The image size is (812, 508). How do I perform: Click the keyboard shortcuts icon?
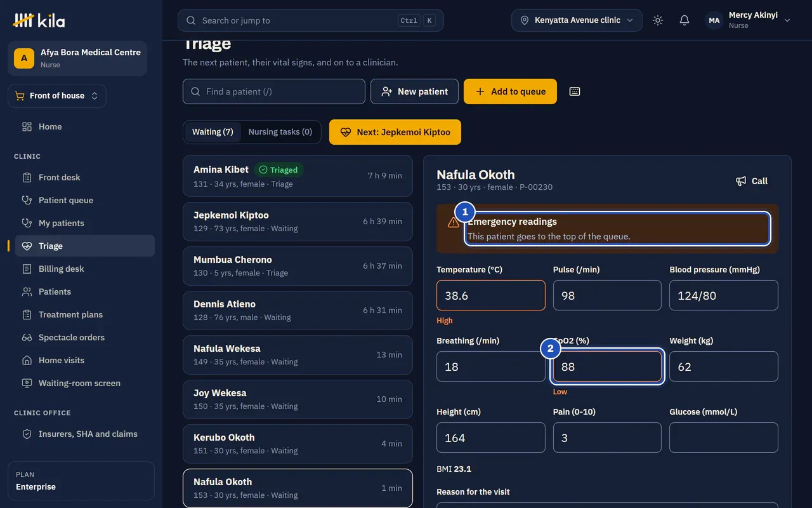575,91
